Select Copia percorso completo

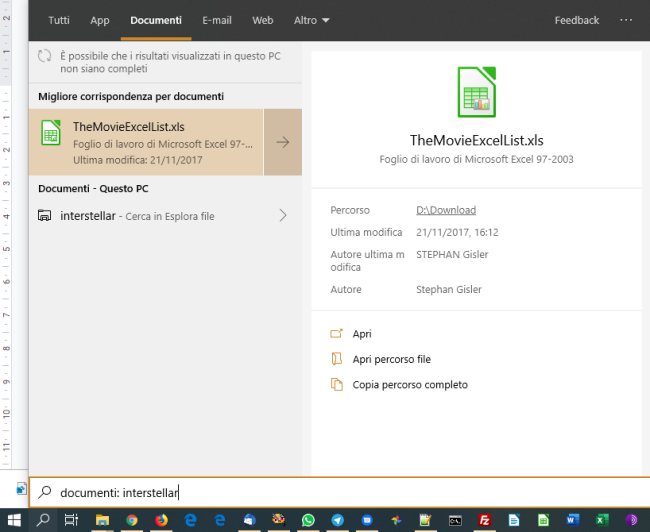[x=410, y=385]
